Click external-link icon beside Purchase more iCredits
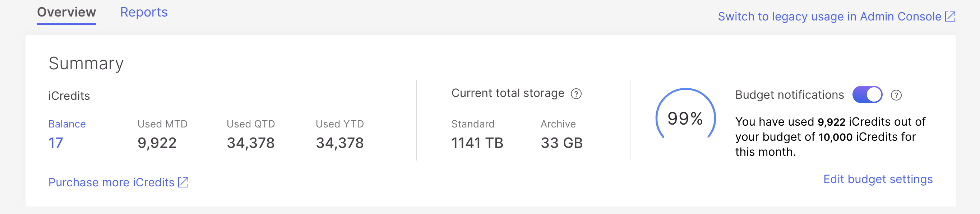This screenshot has height=214, width=980. point(183,182)
